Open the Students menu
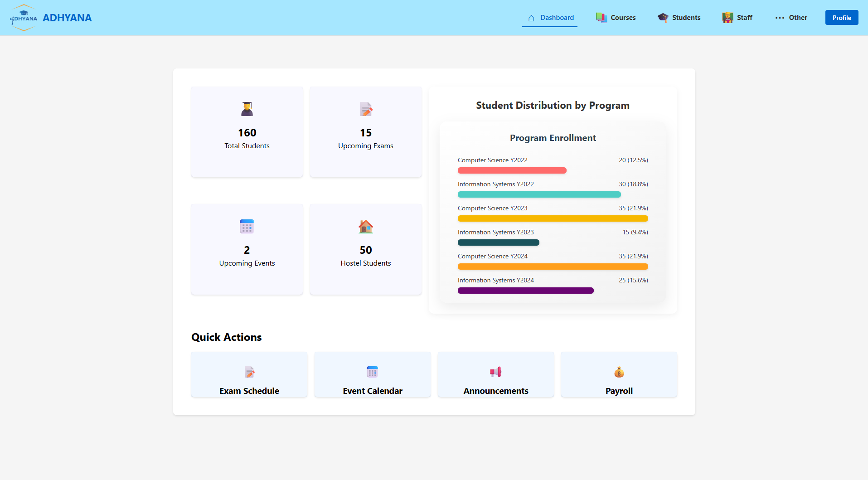 pyautogui.click(x=679, y=18)
